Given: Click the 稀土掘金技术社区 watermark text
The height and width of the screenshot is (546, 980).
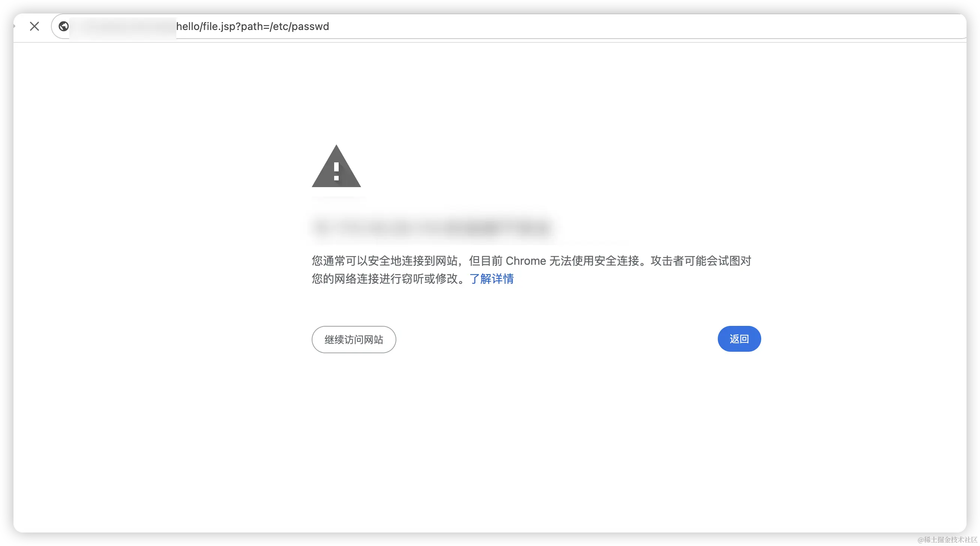Looking at the screenshot, I should click(x=947, y=539).
